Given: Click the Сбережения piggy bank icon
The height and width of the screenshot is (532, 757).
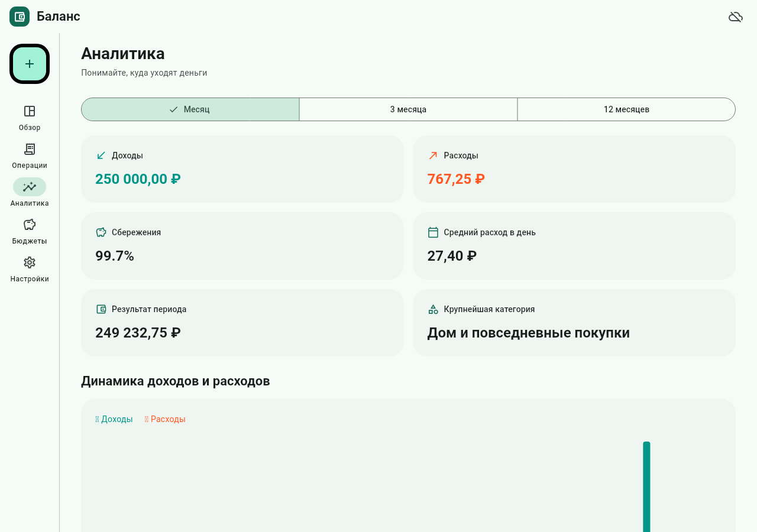Looking at the screenshot, I should pos(101,232).
